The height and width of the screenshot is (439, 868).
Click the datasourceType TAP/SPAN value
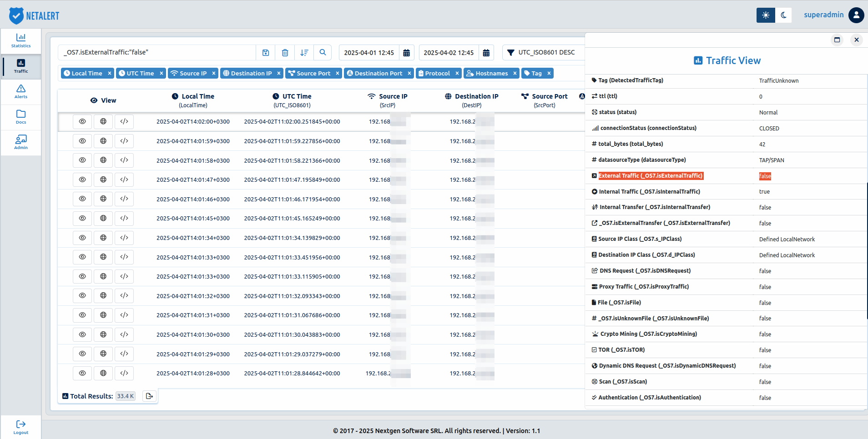[772, 160]
